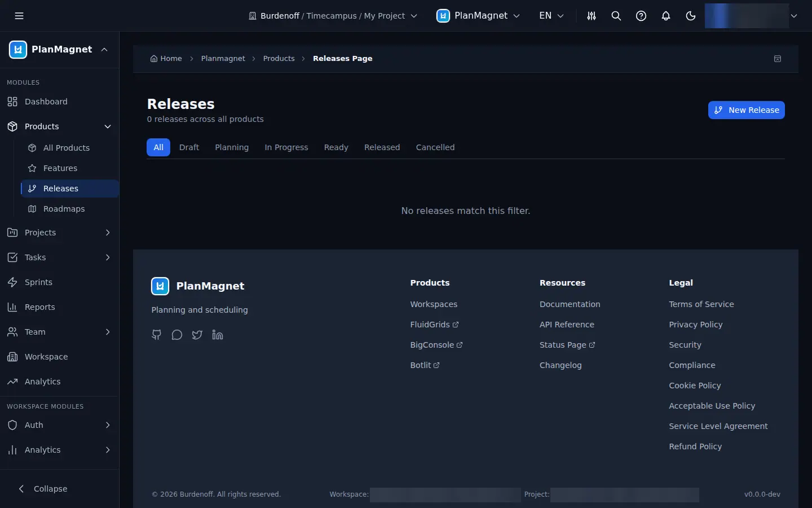Screen dimensions: 812x508
Task: Open the Status Page external link
Action: point(567,345)
